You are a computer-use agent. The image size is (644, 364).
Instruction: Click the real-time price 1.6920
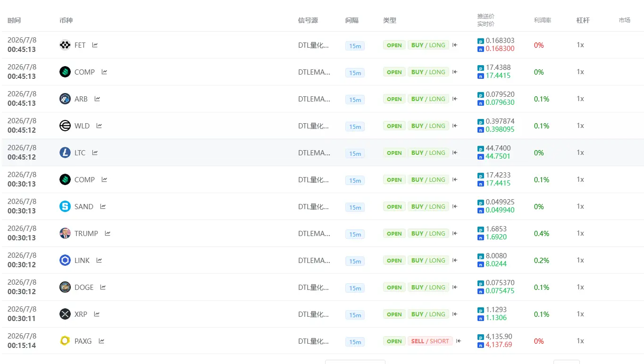click(496, 237)
